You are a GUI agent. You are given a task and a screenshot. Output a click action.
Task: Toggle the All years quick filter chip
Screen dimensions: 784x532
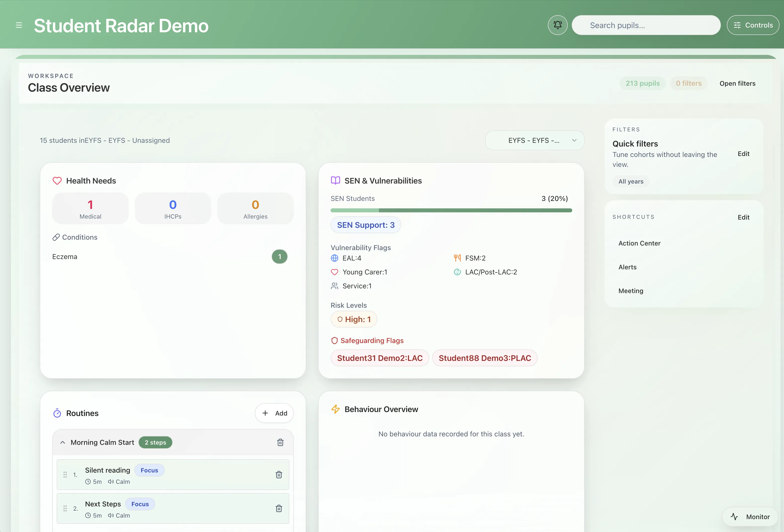[630, 181]
